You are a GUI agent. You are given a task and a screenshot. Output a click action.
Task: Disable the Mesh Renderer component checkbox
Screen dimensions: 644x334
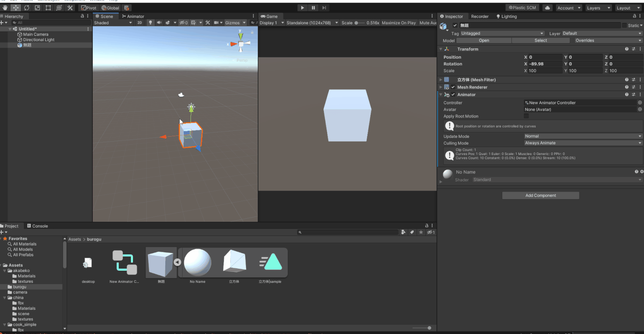454,87
